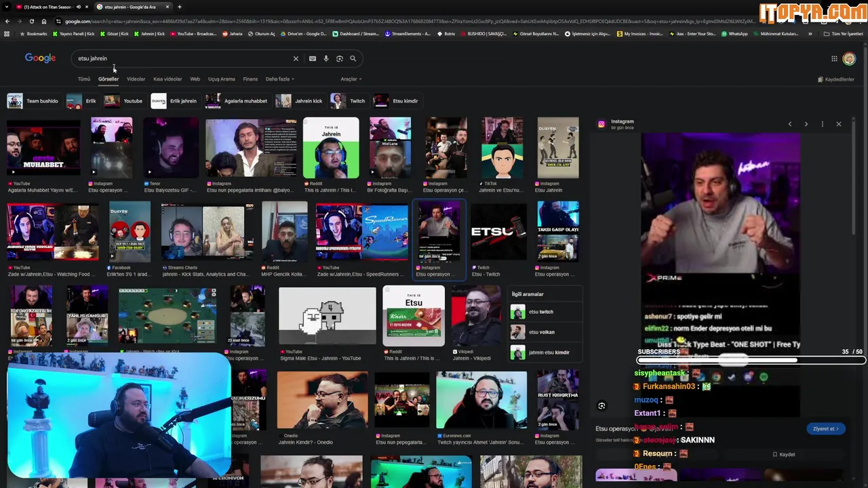Image resolution: width=868 pixels, height=488 pixels.
Task: Show hidden bookmarks overflow chevron
Action: (x=810, y=34)
